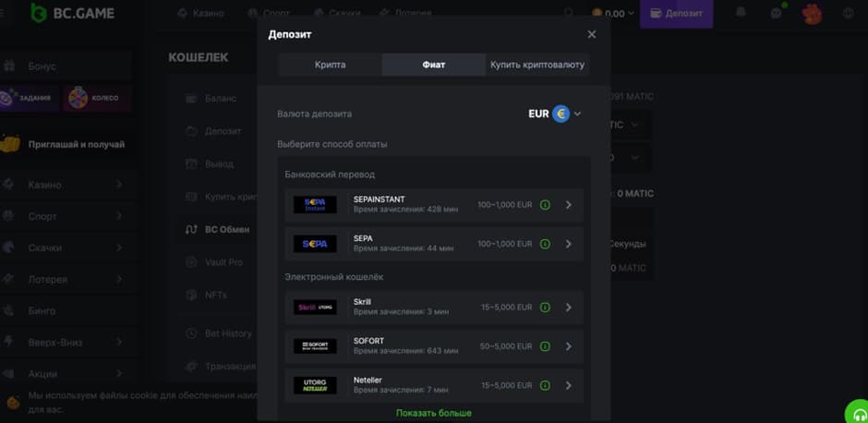Open the EUR deposit currency dropdown
Viewport: 868px width, 423px height.
coord(555,114)
